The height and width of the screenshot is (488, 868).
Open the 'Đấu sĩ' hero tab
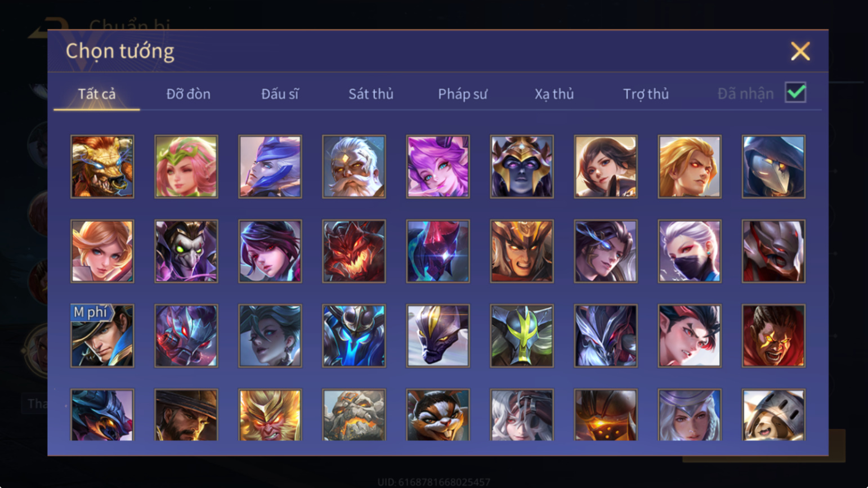[280, 94]
